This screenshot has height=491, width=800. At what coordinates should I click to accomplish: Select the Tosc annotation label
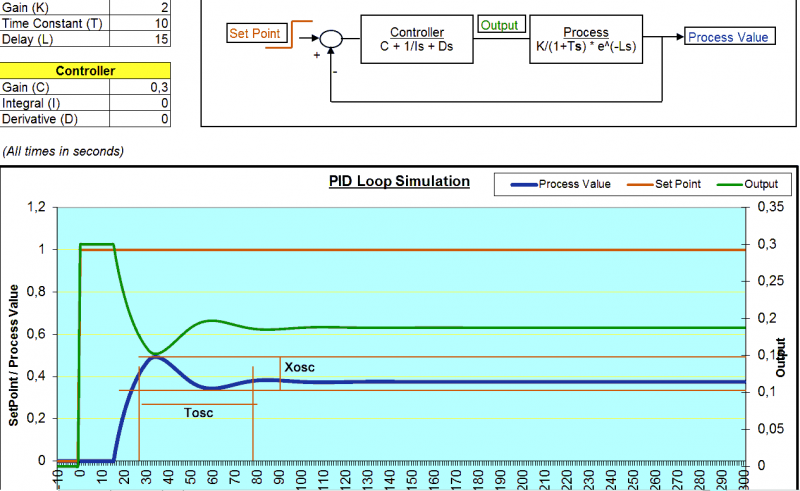198,411
